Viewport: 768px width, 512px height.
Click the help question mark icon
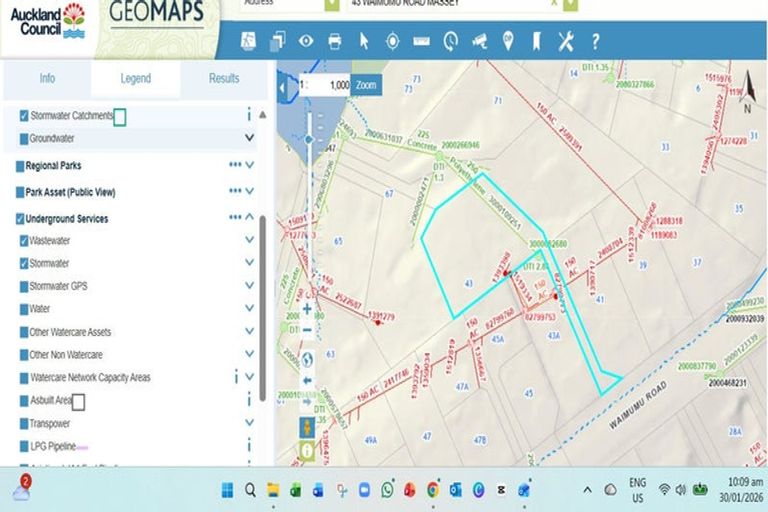[x=595, y=41]
